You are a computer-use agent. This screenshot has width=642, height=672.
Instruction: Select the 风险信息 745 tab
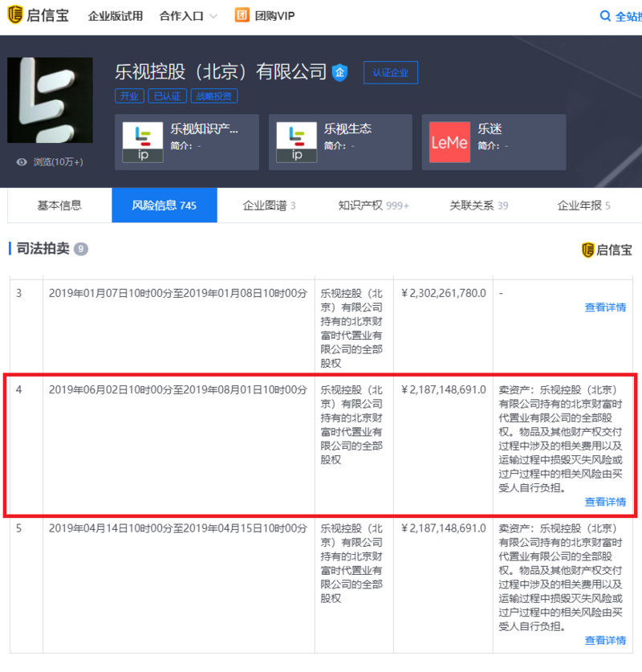164,206
